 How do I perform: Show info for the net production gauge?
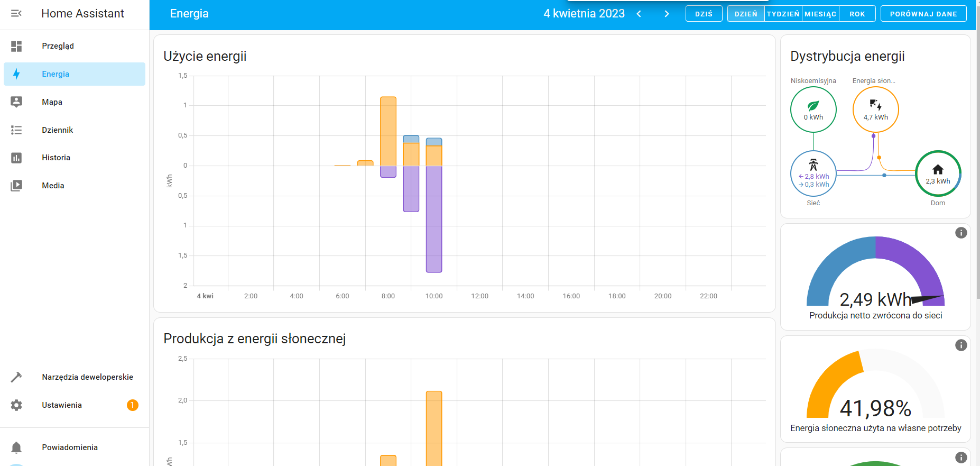point(961,233)
